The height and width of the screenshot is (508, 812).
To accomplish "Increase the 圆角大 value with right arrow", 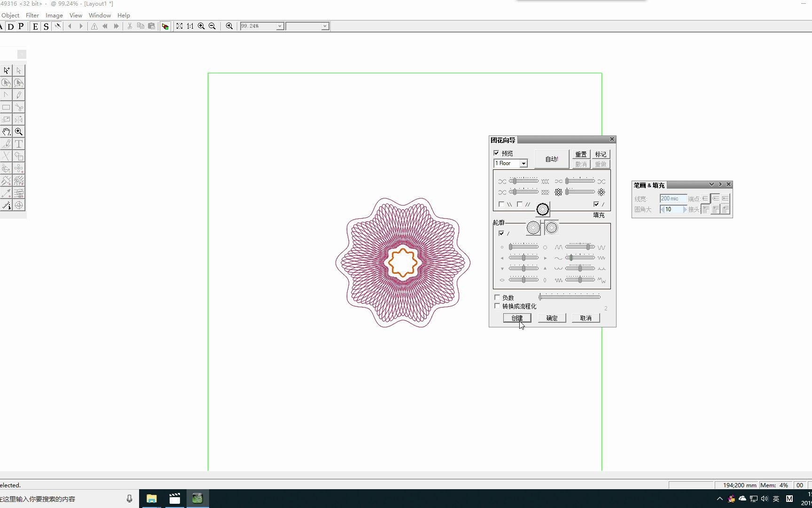I will pos(685,209).
